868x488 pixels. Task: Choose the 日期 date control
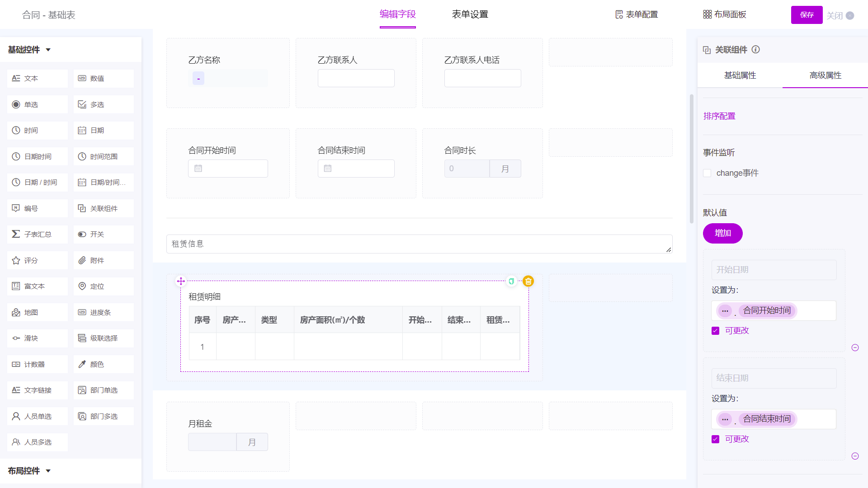coord(104,130)
